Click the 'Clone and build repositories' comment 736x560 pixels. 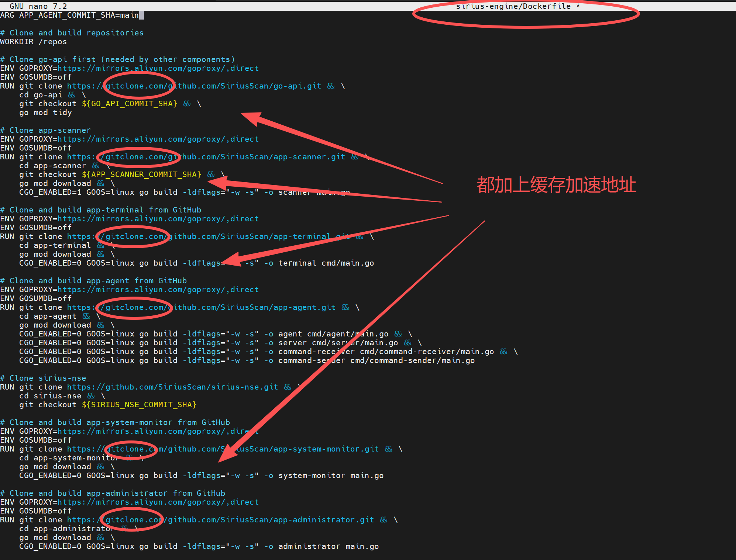(x=72, y=33)
